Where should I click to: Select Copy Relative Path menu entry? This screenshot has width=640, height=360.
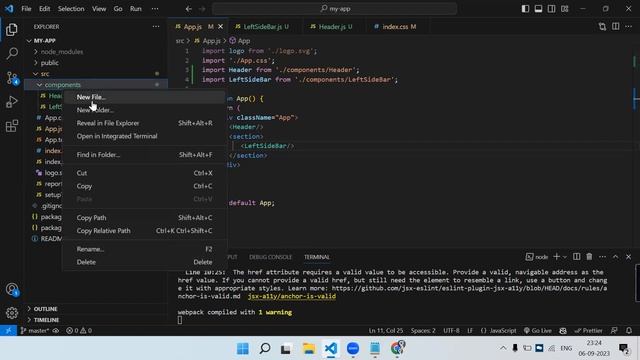[144, 231]
